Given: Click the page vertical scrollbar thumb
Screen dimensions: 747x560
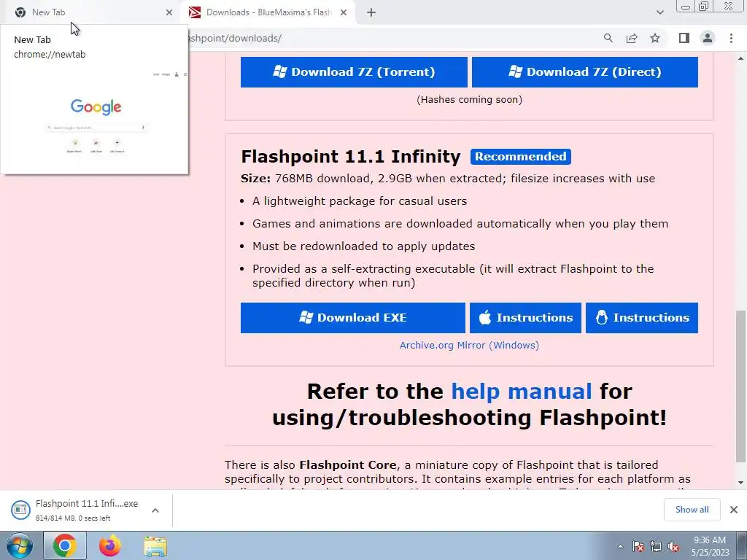Looking at the screenshot, I should point(740,386).
